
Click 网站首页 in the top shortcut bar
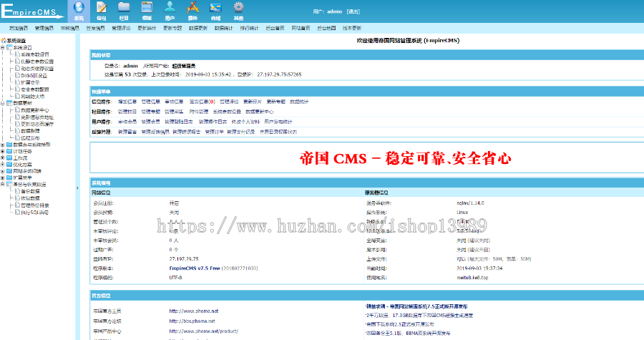(301, 29)
